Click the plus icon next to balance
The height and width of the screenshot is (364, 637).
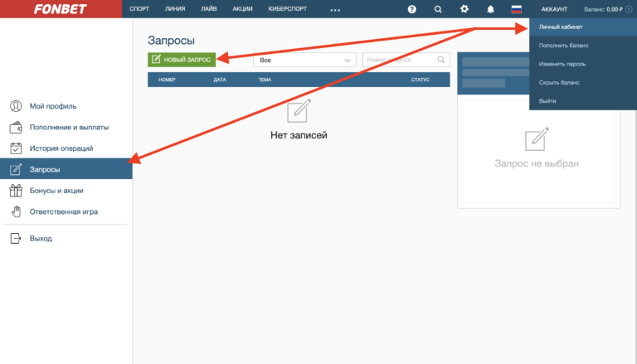(629, 9)
